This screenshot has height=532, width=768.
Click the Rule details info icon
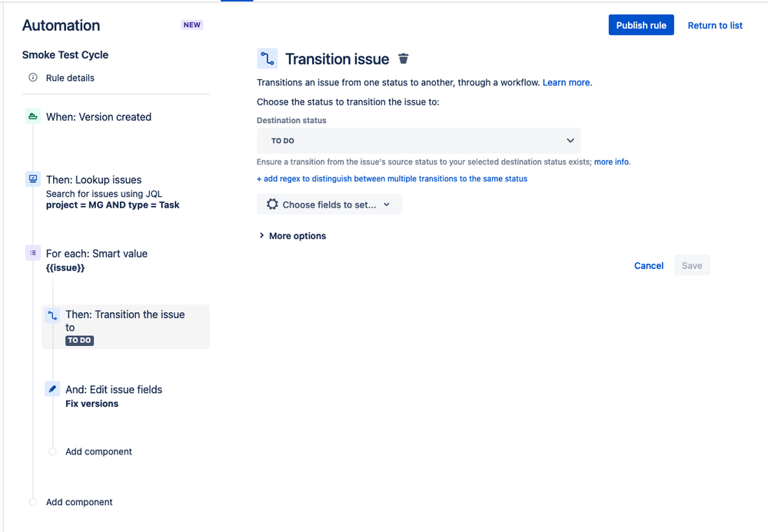tap(33, 78)
